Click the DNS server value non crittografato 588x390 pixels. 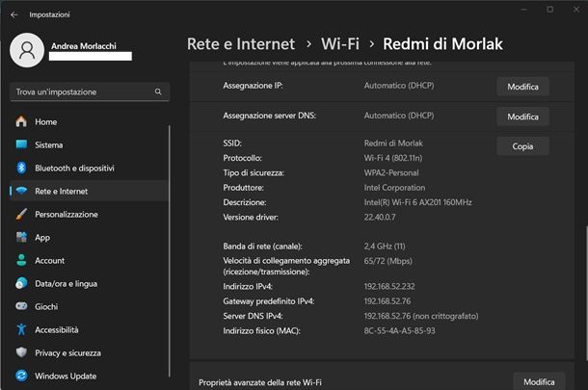421,316
